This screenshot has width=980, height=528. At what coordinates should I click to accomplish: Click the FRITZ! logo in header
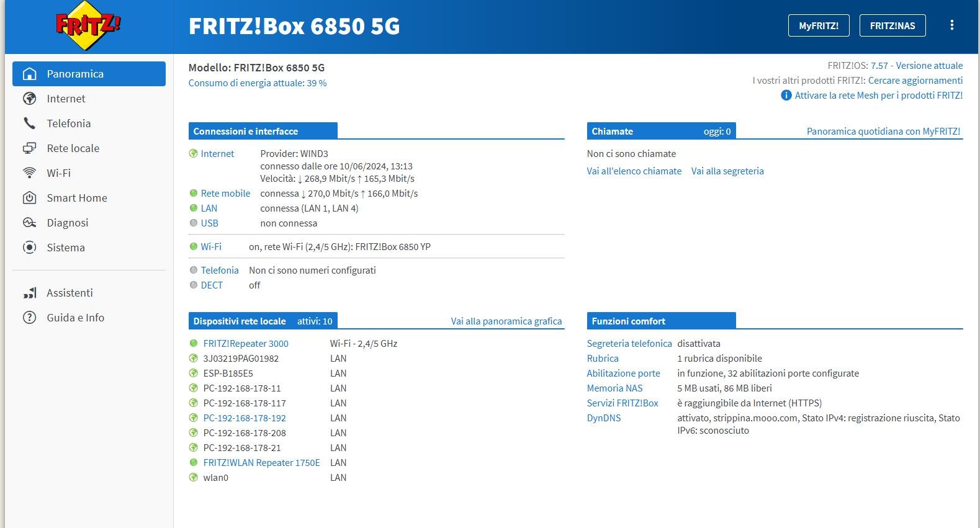(88, 26)
